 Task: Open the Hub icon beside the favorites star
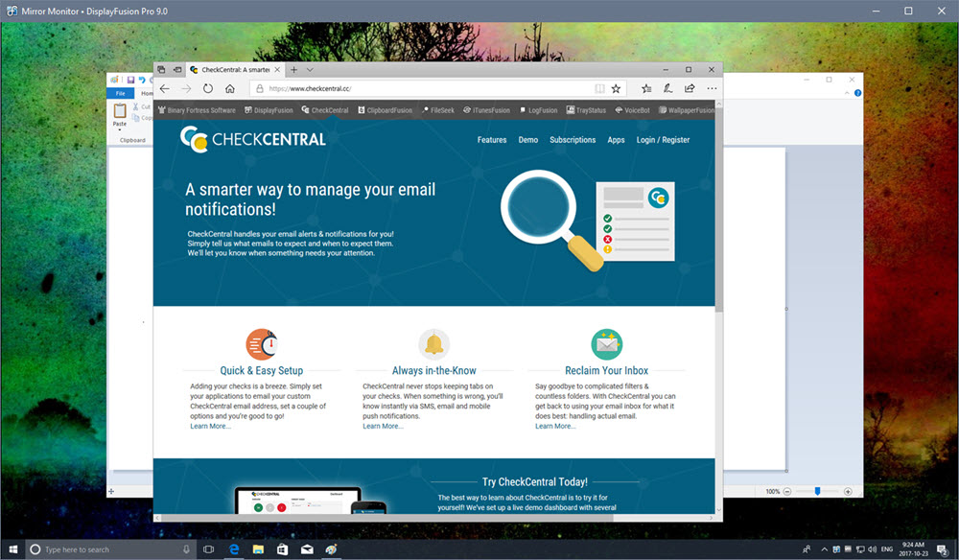[x=647, y=87]
